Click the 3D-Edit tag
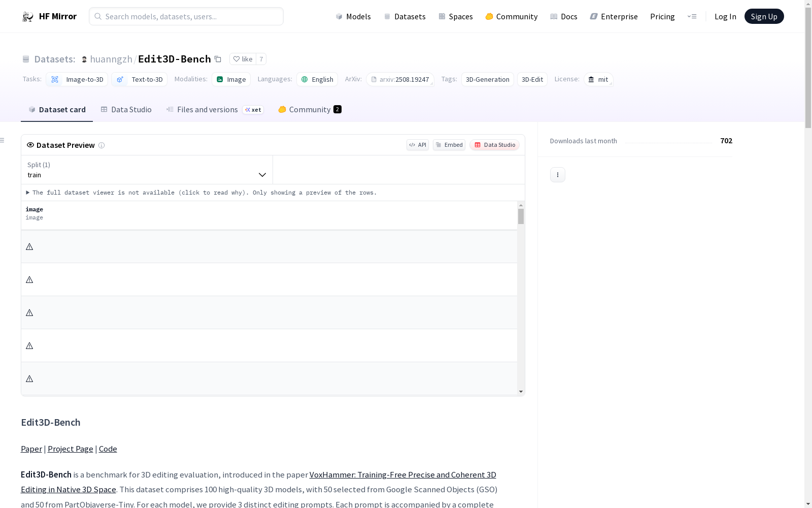 click(532, 79)
